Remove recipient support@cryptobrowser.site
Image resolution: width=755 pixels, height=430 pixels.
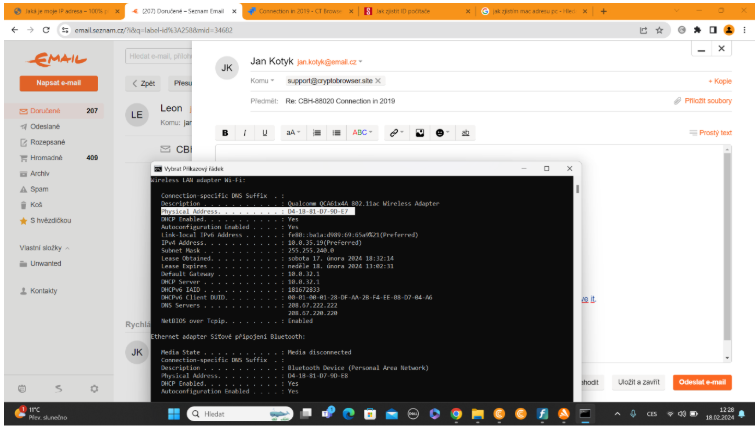point(378,81)
